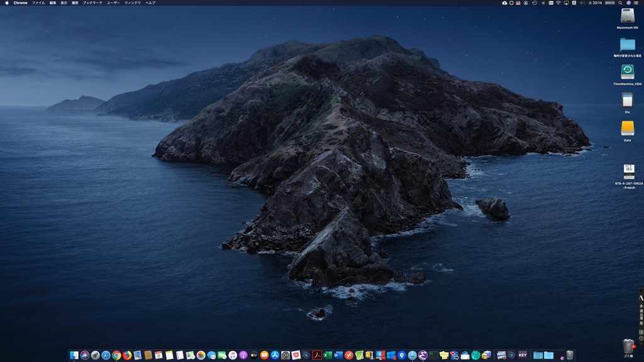Click the volume speaker menu bar icon

click(x=582, y=3)
